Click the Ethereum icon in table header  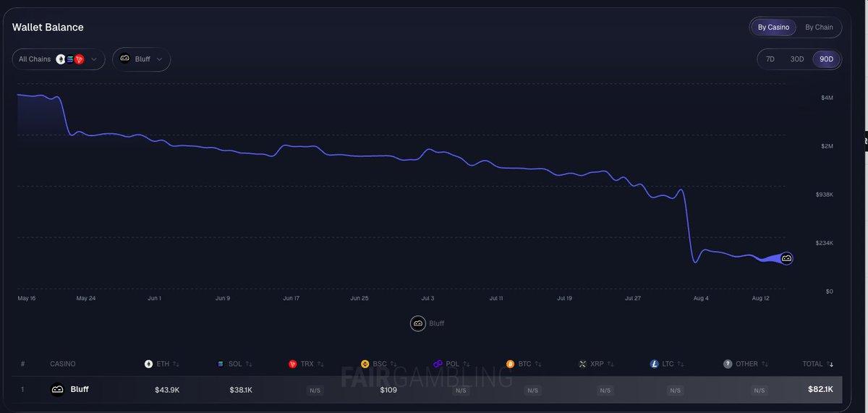(148, 364)
